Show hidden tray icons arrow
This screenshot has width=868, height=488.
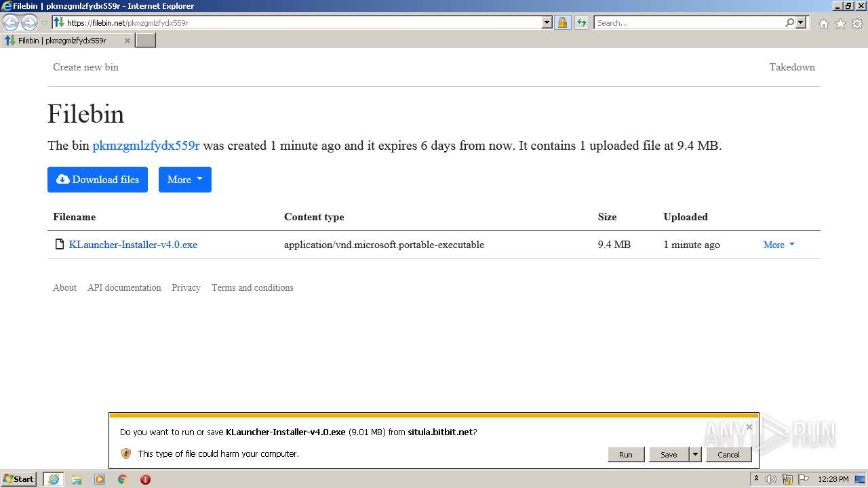[756, 479]
